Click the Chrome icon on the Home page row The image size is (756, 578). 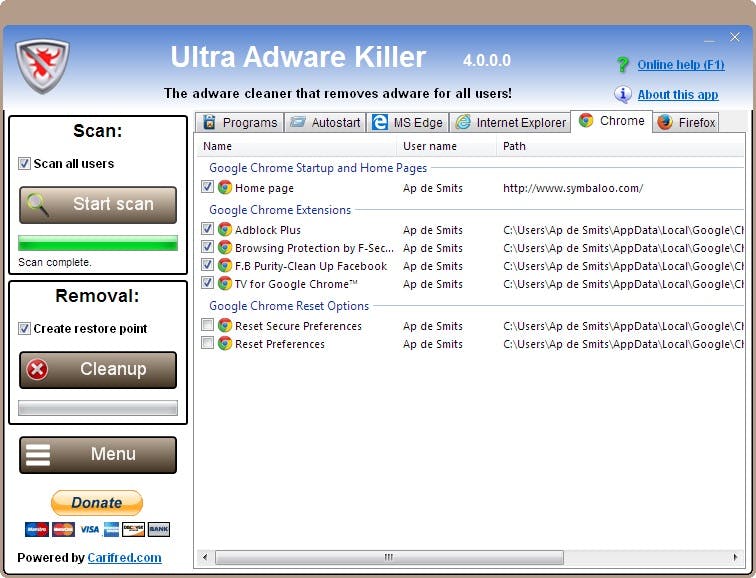tap(225, 187)
